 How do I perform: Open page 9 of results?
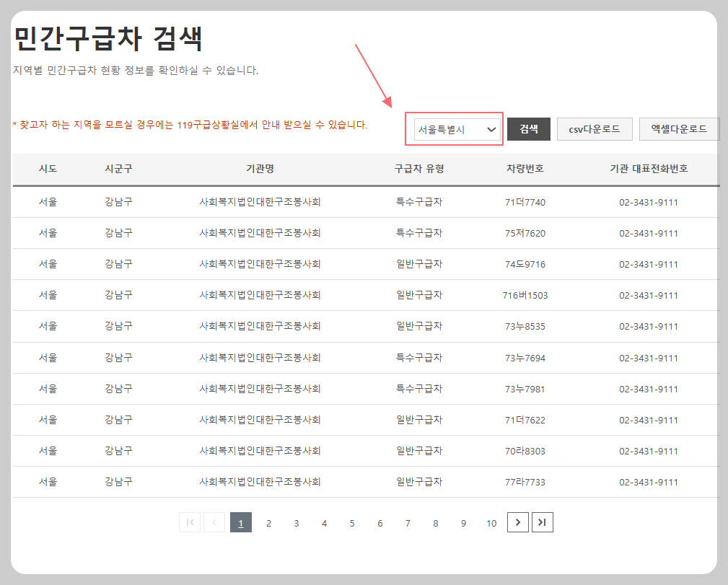[463, 523]
